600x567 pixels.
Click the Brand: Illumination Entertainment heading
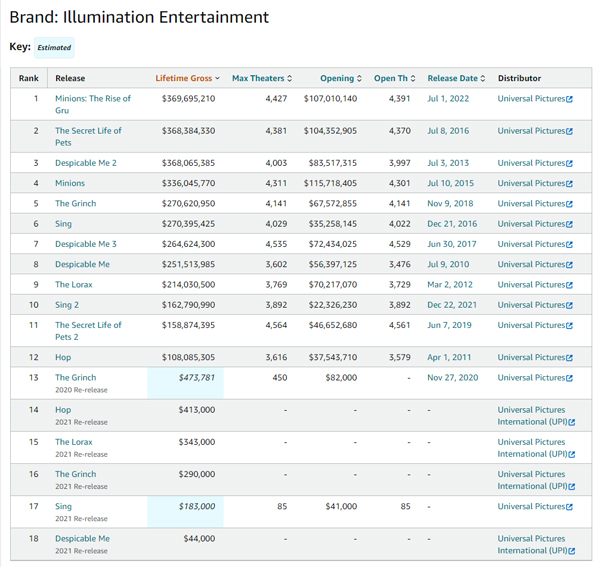pos(139,17)
